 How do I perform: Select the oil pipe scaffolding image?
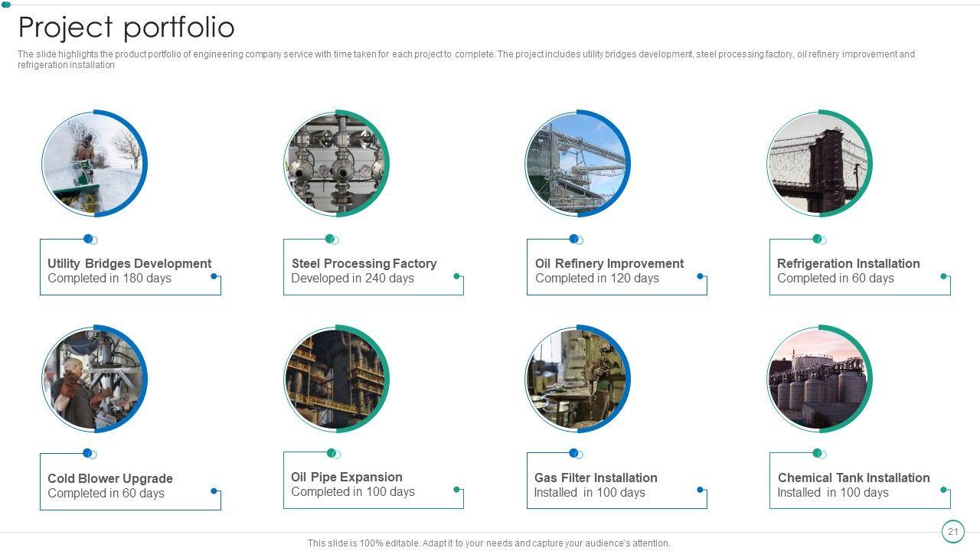tap(335, 379)
